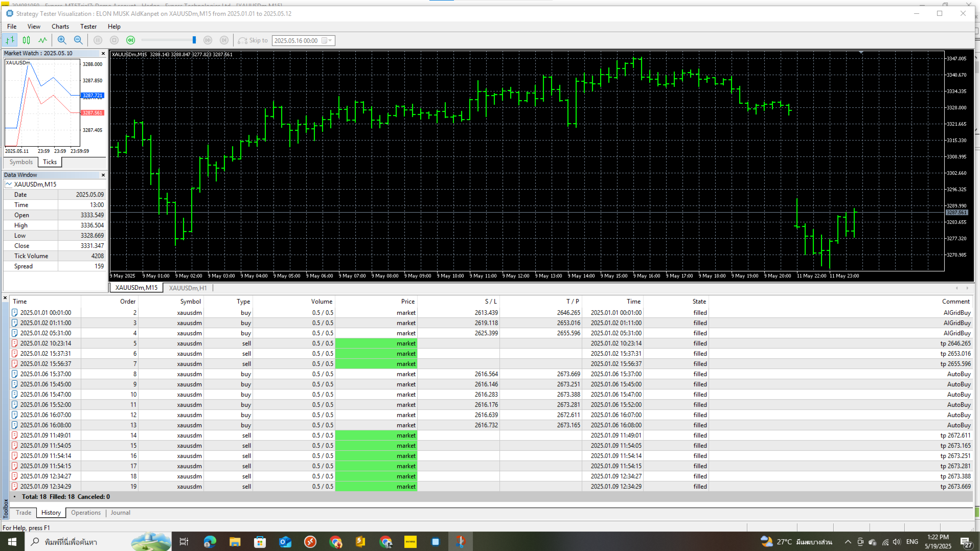This screenshot has height=551, width=980.
Task: Select the bar chart display mode
Action: coord(10,40)
